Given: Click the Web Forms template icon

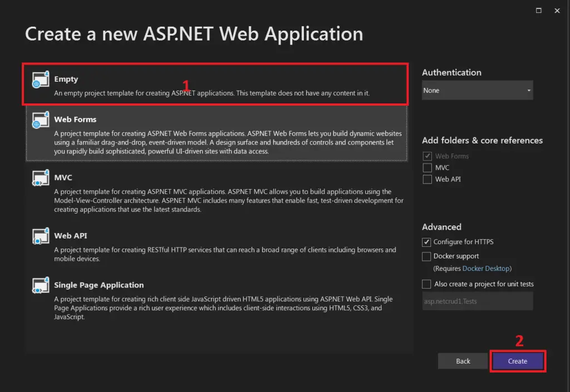Looking at the screenshot, I should (x=40, y=120).
